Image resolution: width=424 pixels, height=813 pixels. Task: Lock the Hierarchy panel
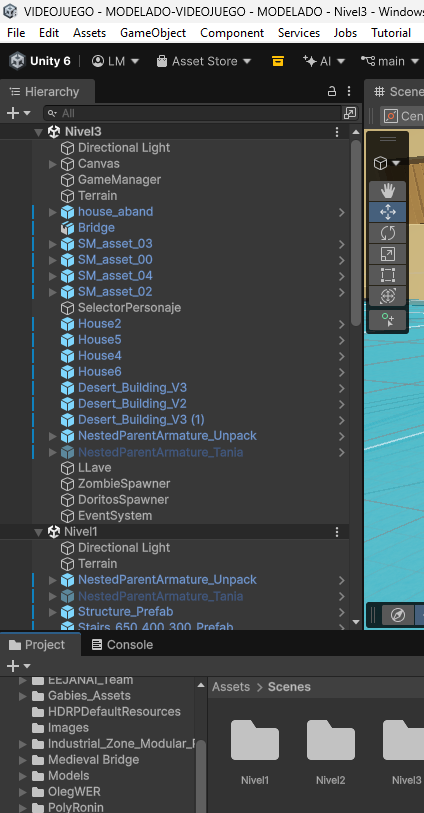coord(332,92)
